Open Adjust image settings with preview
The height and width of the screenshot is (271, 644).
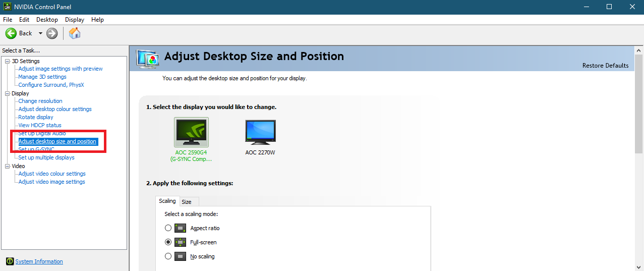[61, 69]
